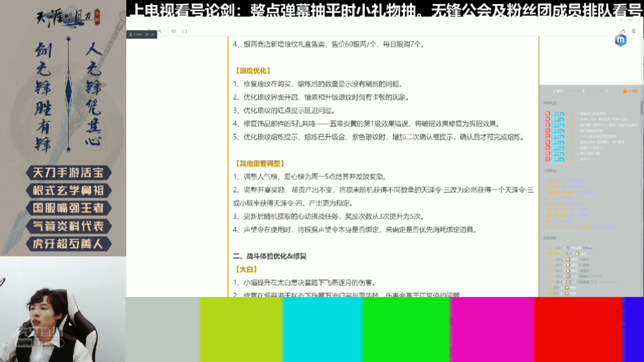Open the extension icon at top right
Viewport: 644px width, 362px height.
(x=634, y=31)
